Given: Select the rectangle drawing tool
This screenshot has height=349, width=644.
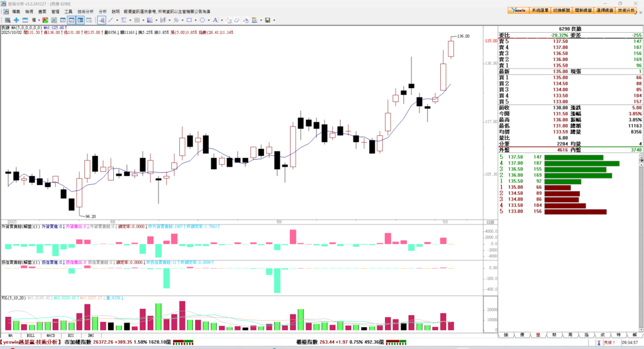Looking at the screenshot, I should [x=189, y=20].
